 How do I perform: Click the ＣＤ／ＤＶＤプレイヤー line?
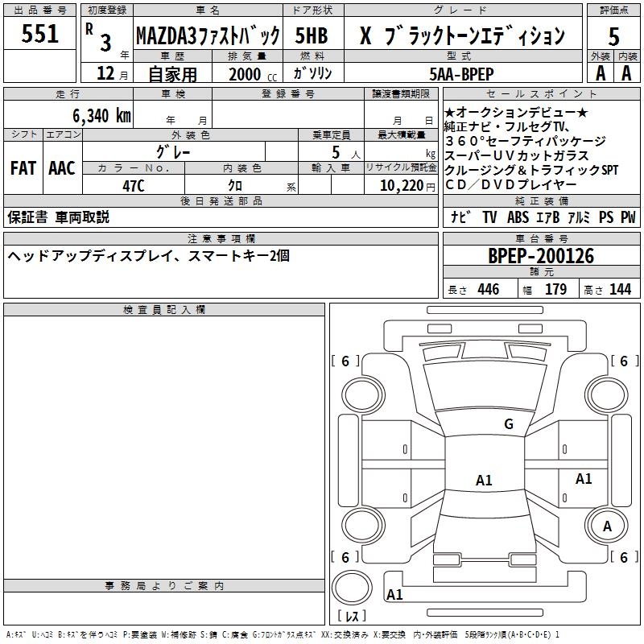pos(511,184)
